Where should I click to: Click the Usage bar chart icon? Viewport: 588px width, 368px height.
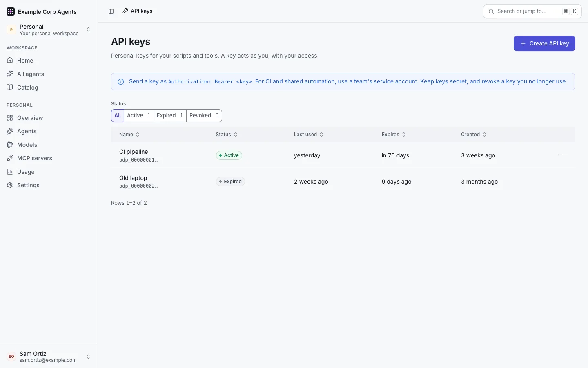click(10, 172)
